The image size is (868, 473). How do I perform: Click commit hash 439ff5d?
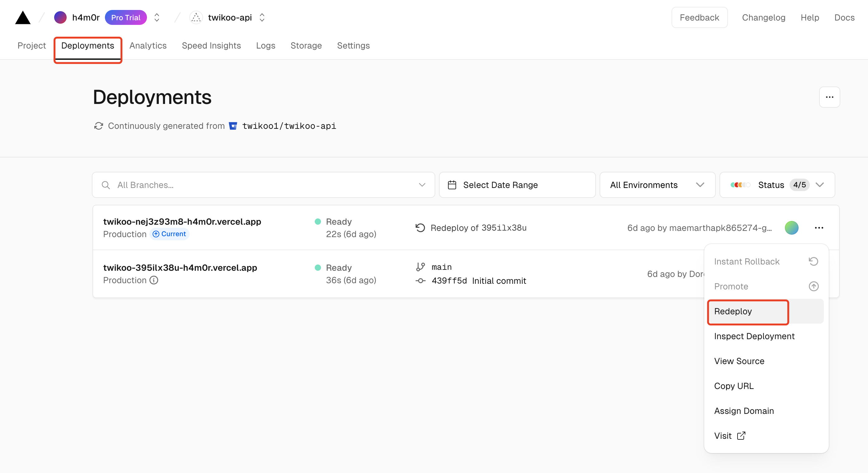click(449, 281)
